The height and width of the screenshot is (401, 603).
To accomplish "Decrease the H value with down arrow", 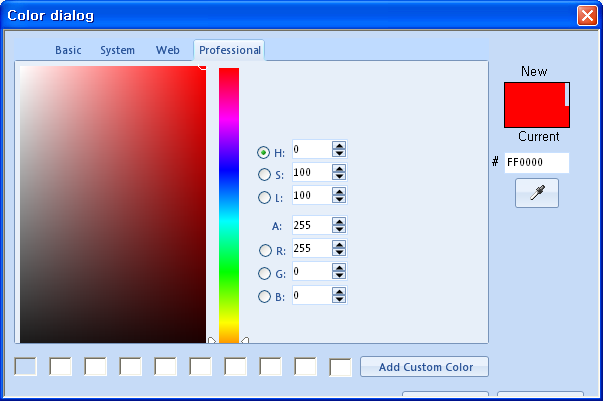I will tap(339, 153).
